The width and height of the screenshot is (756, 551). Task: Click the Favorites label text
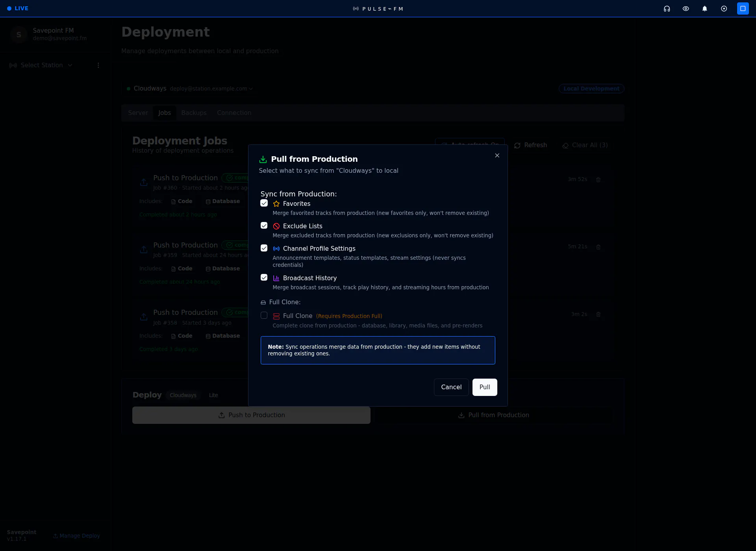coord(296,204)
